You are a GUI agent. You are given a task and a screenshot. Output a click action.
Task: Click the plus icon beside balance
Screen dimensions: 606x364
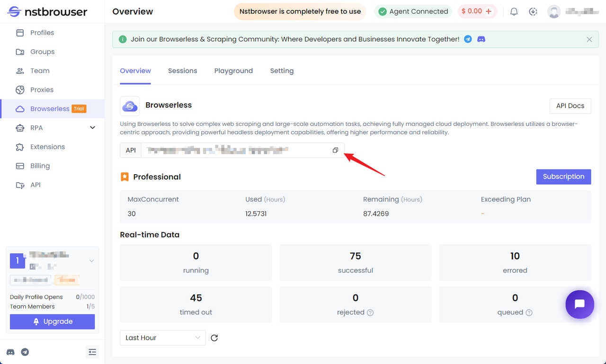tap(489, 11)
